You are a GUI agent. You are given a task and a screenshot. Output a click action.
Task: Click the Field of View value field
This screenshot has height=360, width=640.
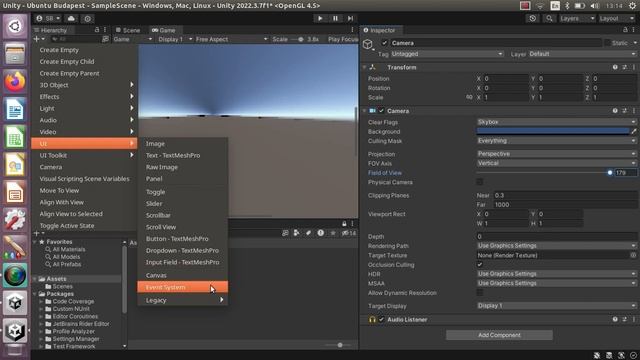tap(626, 173)
